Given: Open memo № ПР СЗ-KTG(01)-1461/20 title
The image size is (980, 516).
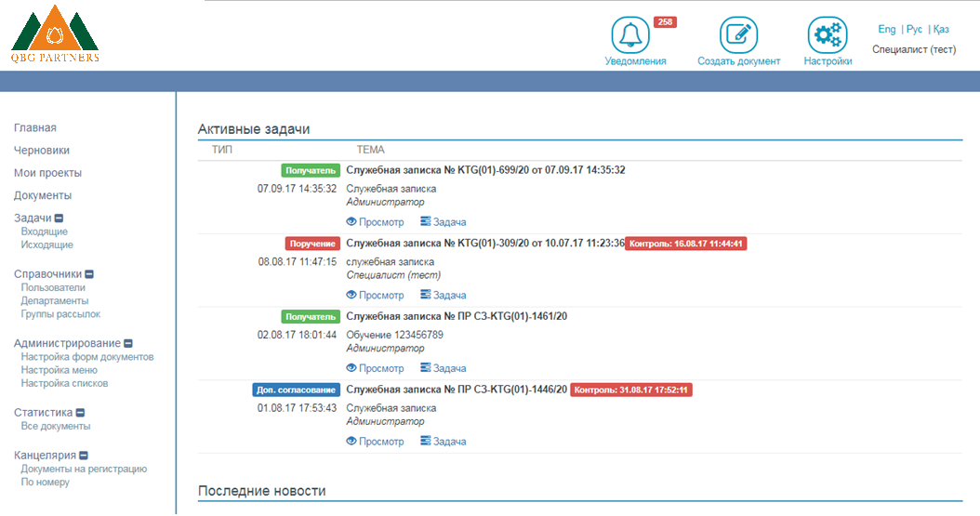Looking at the screenshot, I should 457,316.
